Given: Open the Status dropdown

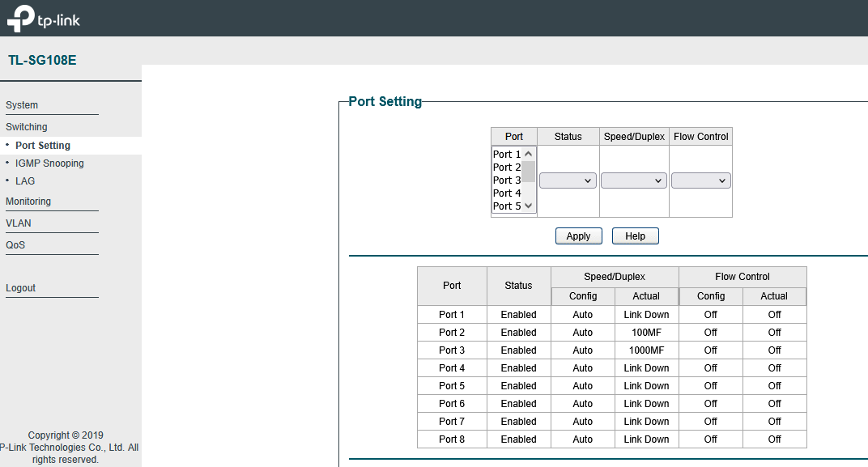Looking at the screenshot, I should point(568,180).
